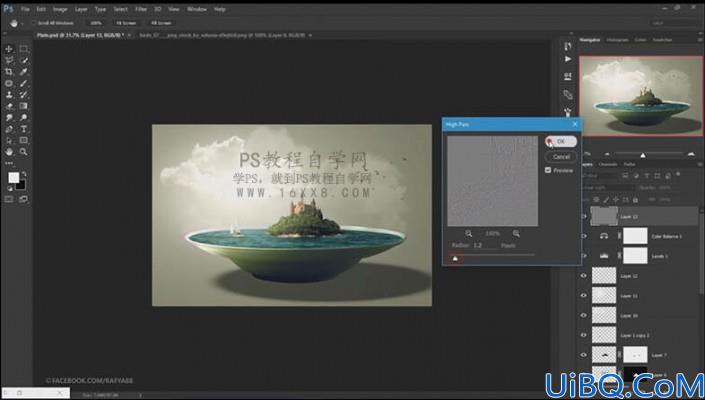This screenshot has width=705, height=400.
Task: Confirm High Pass with OK button
Action: click(x=561, y=141)
